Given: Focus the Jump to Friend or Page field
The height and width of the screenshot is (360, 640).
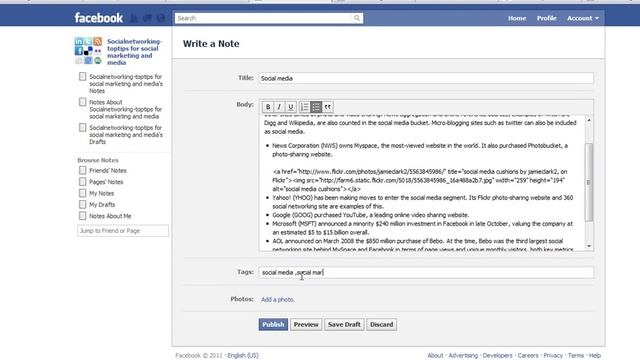Looking at the screenshot, I should tap(122, 231).
